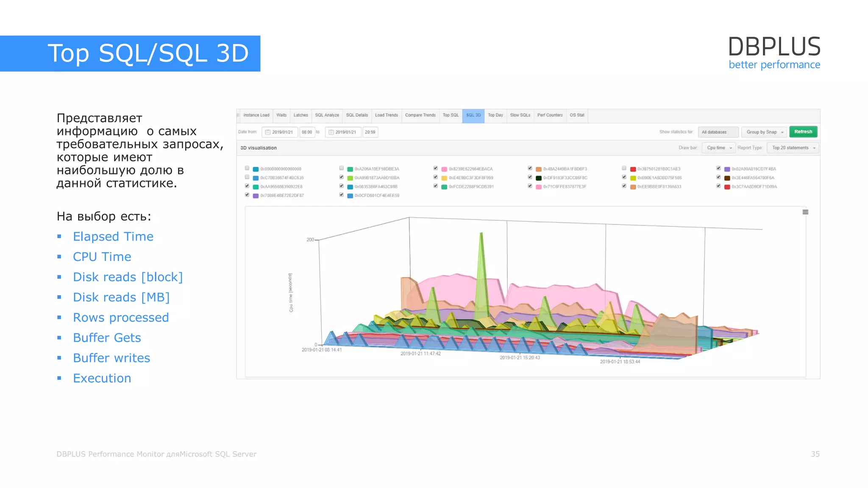
Task: Click the Buffer Gets list item
Action: [107, 338]
